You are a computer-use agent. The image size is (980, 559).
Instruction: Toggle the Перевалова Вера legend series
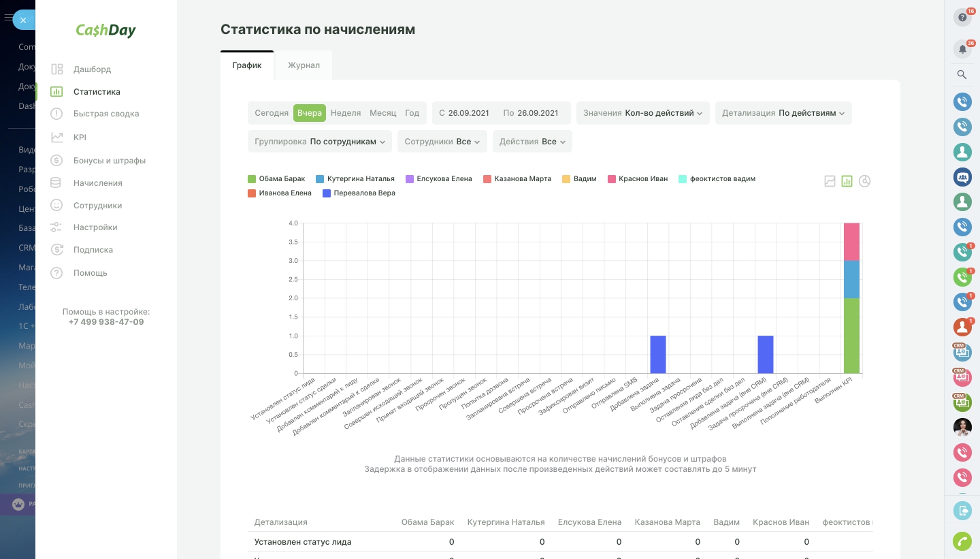tap(359, 193)
